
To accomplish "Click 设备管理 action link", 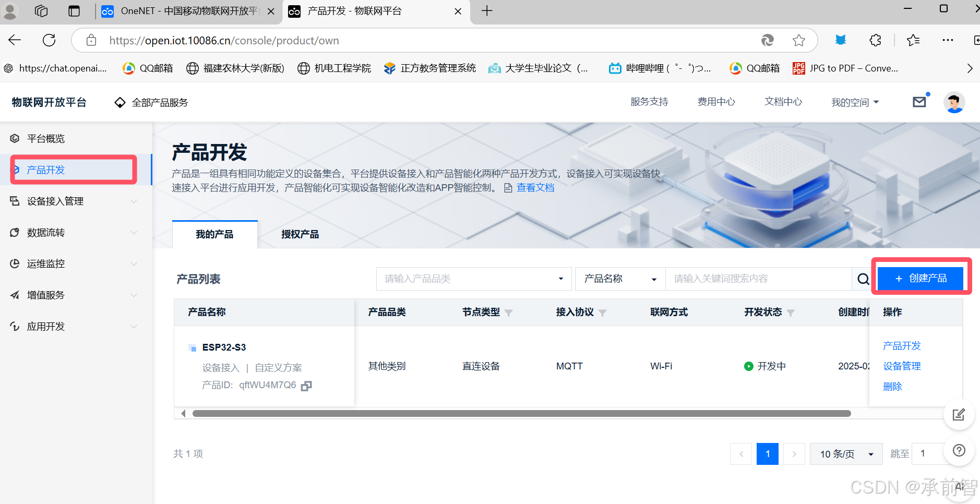I will tap(902, 366).
